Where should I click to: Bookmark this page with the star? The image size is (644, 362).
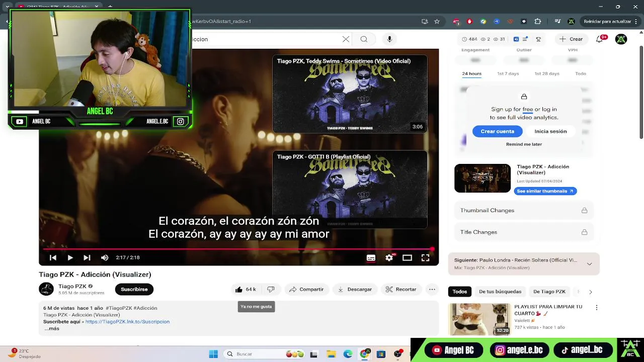(x=437, y=22)
